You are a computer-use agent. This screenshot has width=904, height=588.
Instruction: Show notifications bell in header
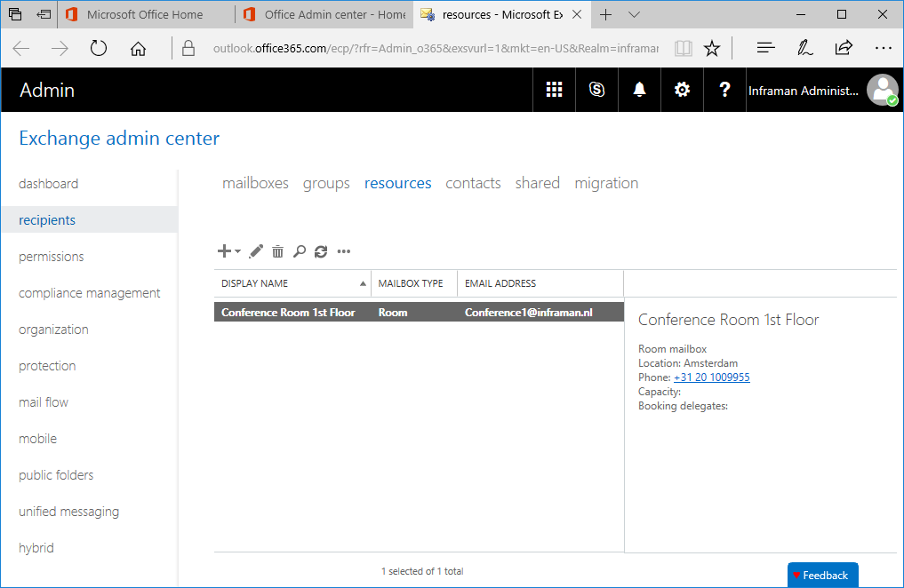639,90
